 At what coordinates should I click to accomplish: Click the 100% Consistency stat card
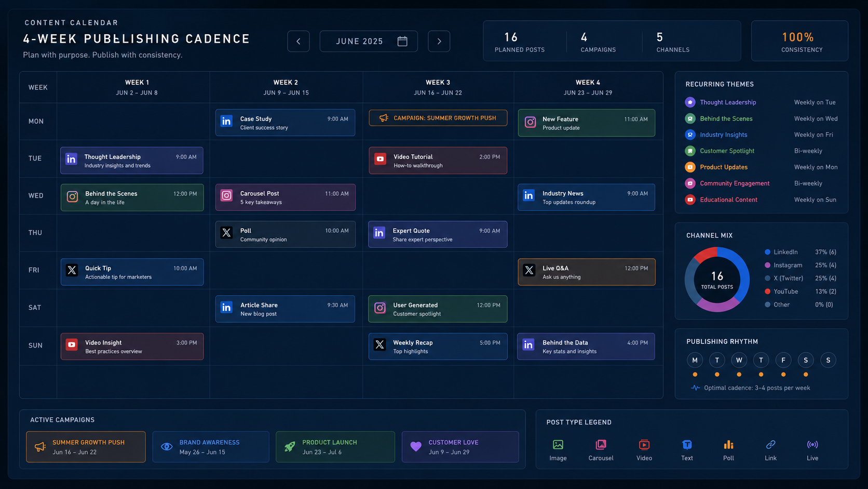[799, 41]
